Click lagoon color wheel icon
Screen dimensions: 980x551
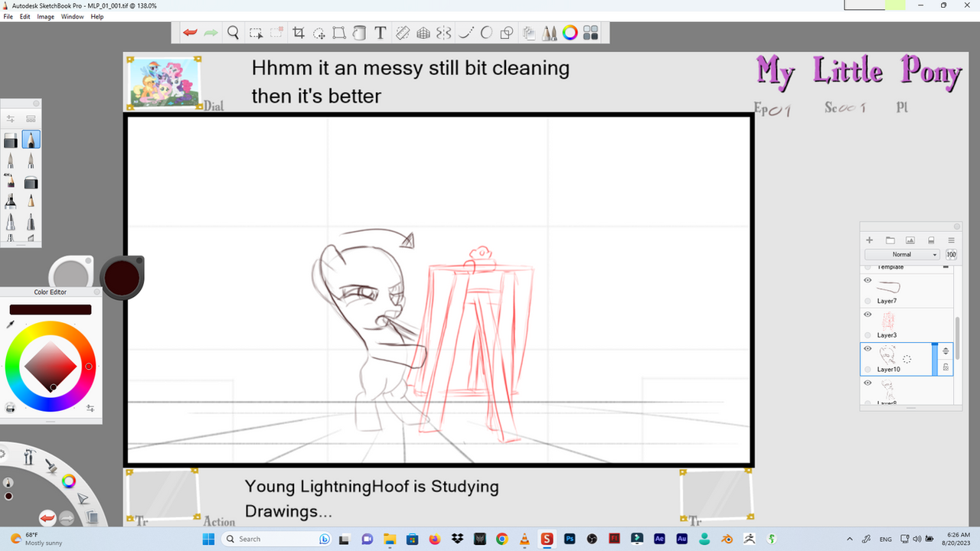69,481
